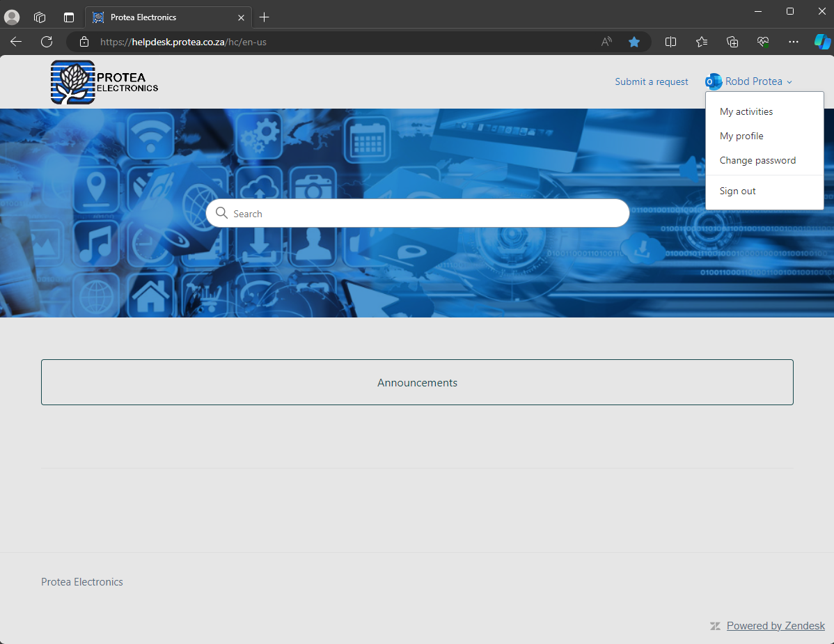Open My profile menu entry

[741, 136]
